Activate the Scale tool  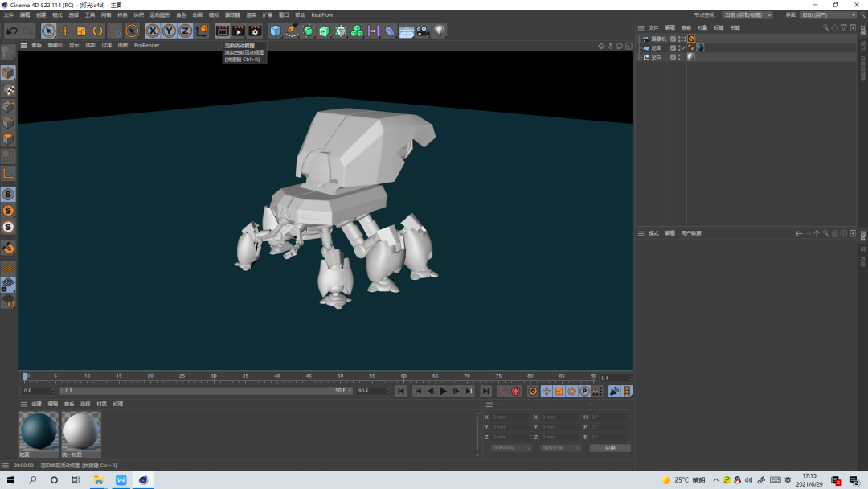pos(81,31)
